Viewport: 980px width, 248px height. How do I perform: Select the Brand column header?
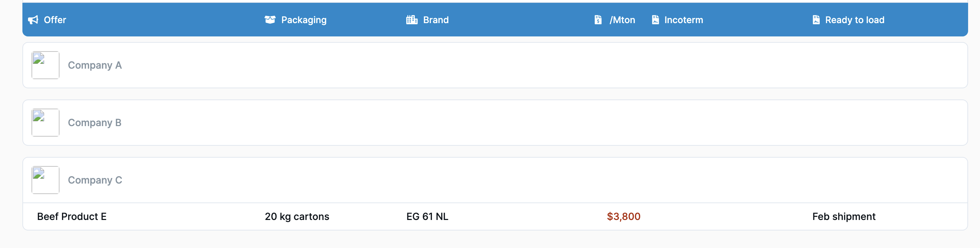(x=436, y=20)
